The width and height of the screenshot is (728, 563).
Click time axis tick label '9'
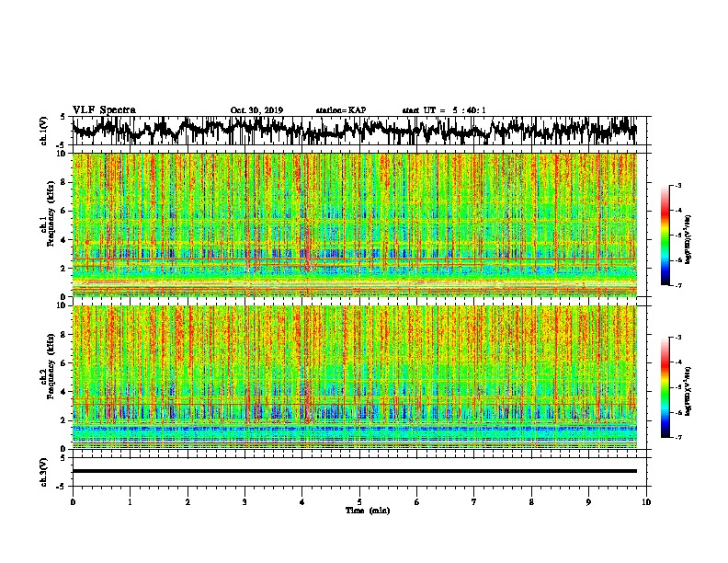588,502
